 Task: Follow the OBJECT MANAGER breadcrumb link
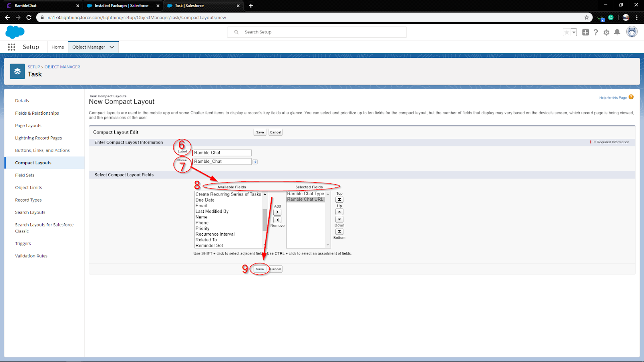click(x=62, y=67)
